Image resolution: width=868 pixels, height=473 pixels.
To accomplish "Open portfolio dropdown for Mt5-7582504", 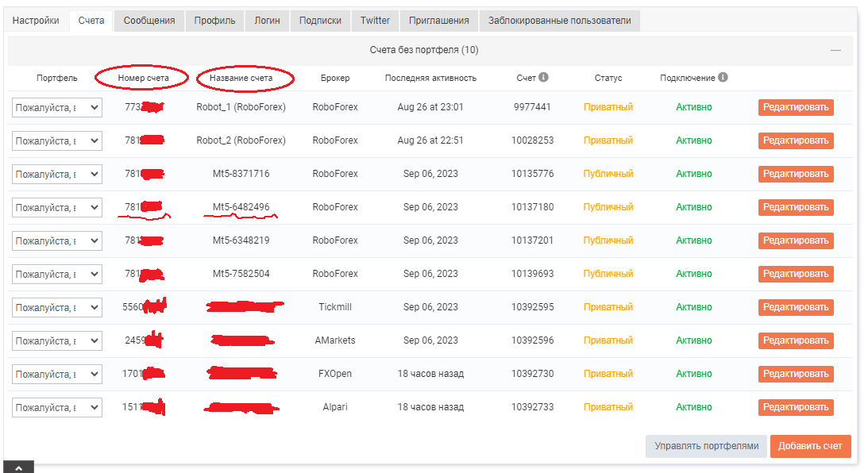I will 57,274.
